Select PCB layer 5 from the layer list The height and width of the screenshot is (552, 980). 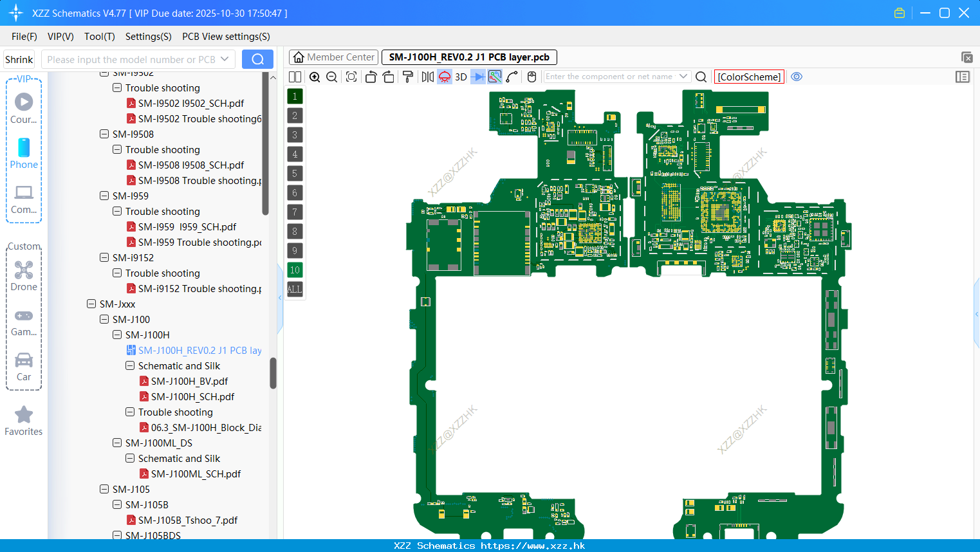[295, 173]
